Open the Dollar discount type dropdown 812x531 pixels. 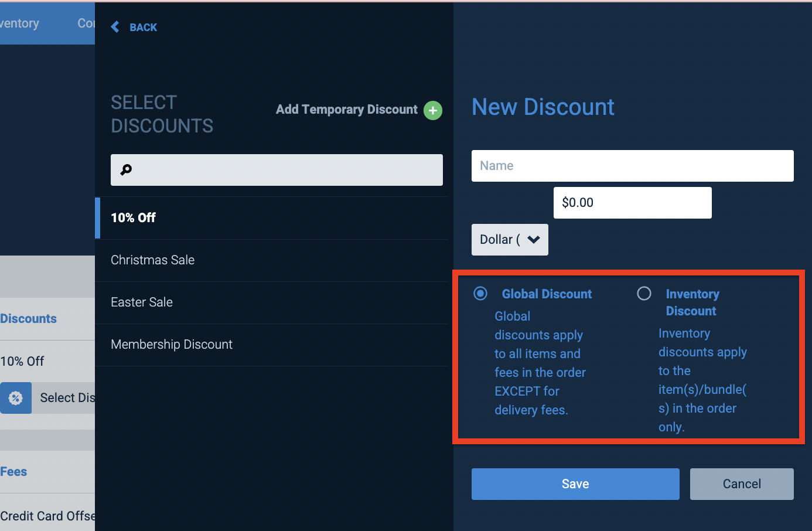pyautogui.click(x=509, y=239)
